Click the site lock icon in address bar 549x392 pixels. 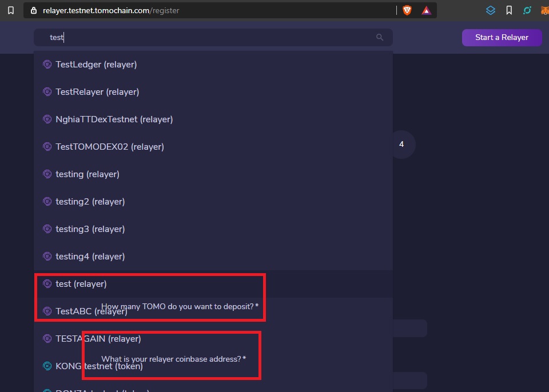point(34,10)
